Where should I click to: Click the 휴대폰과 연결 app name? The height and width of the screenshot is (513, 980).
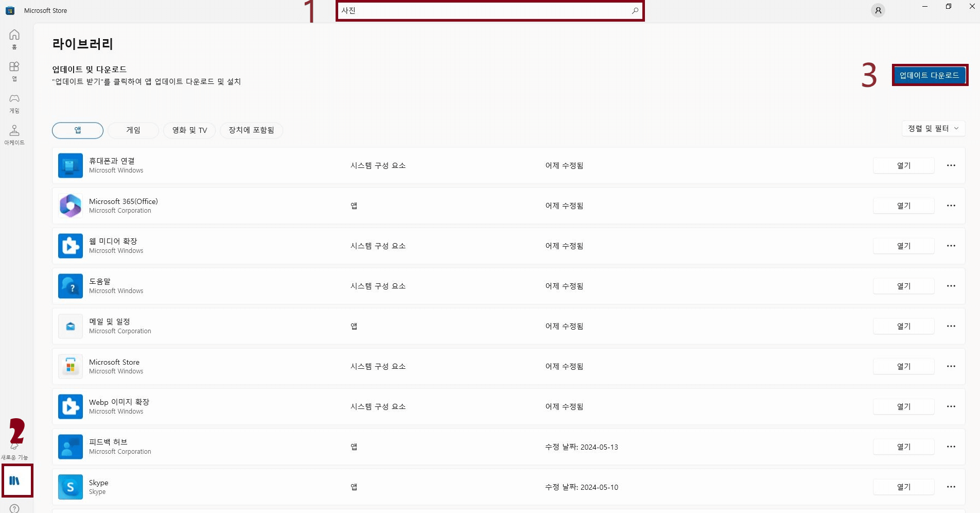pos(112,161)
